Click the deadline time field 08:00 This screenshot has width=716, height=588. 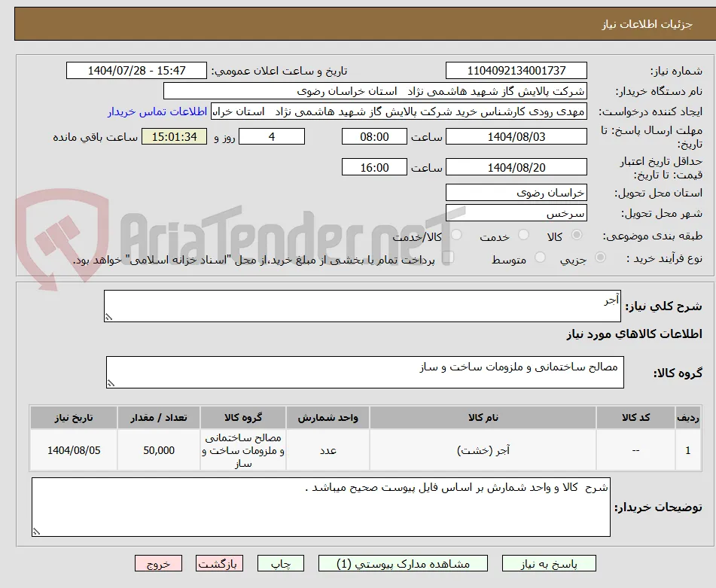(x=374, y=136)
